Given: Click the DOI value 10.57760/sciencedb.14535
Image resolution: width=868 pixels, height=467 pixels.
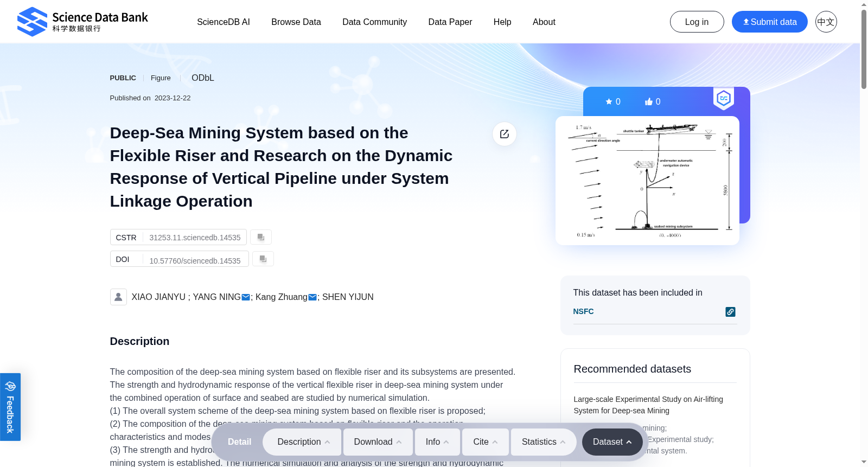Looking at the screenshot, I should [x=195, y=261].
